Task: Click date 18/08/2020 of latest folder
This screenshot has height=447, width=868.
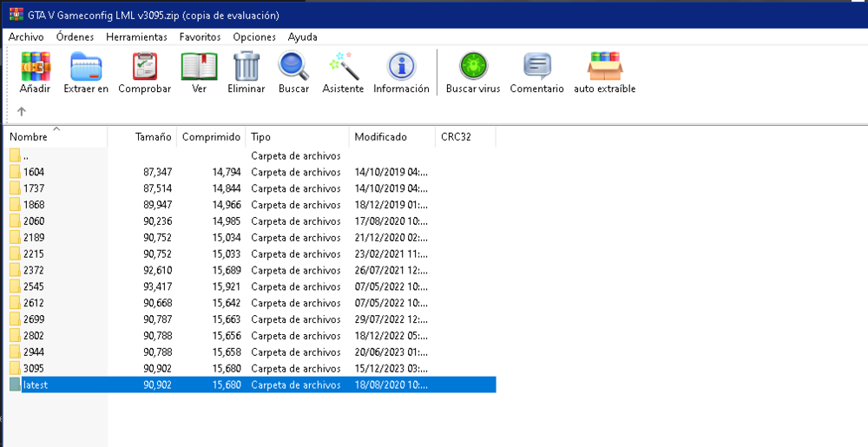Action: pyautogui.click(x=391, y=385)
